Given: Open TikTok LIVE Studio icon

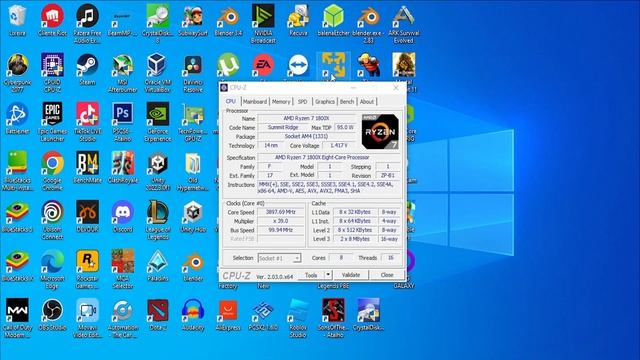Looking at the screenshot, I should pyautogui.click(x=87, y=122).
